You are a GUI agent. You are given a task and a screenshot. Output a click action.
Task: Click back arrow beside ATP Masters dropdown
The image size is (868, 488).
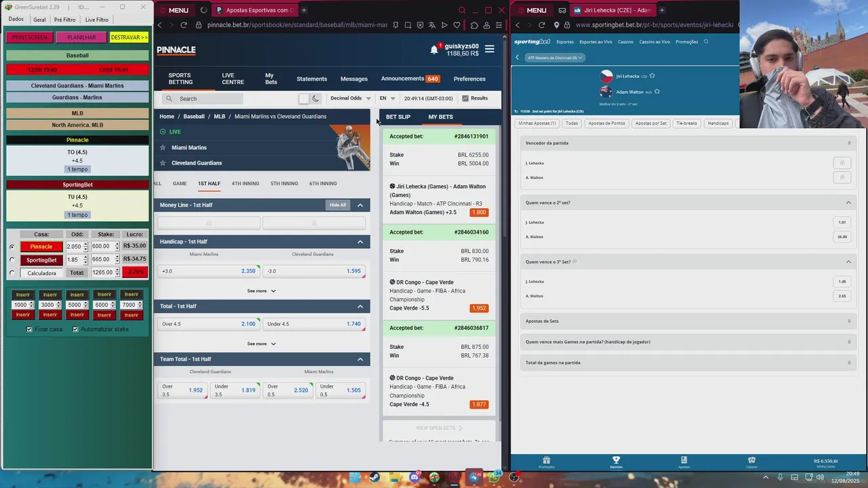[x=517, y=58]
